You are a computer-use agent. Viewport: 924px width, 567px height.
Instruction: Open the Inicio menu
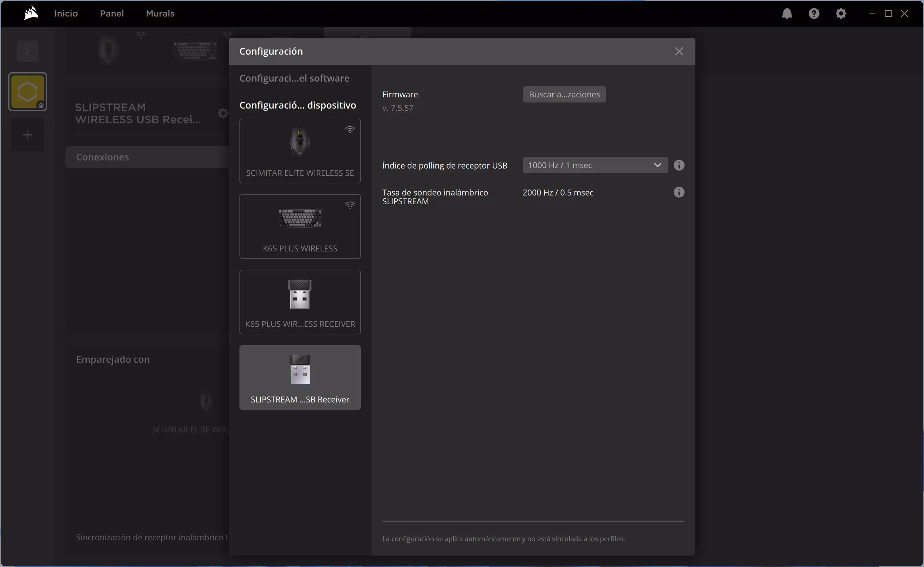(x=66, y=13)
